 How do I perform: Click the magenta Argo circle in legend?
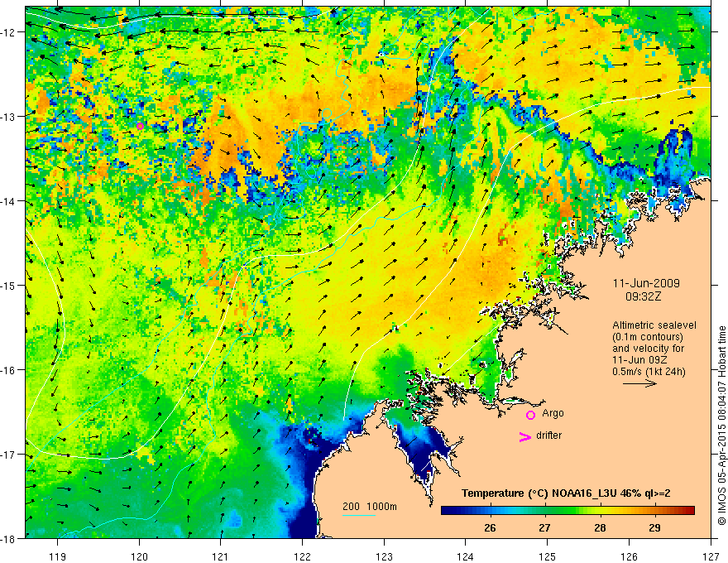[x=530, y=415]
